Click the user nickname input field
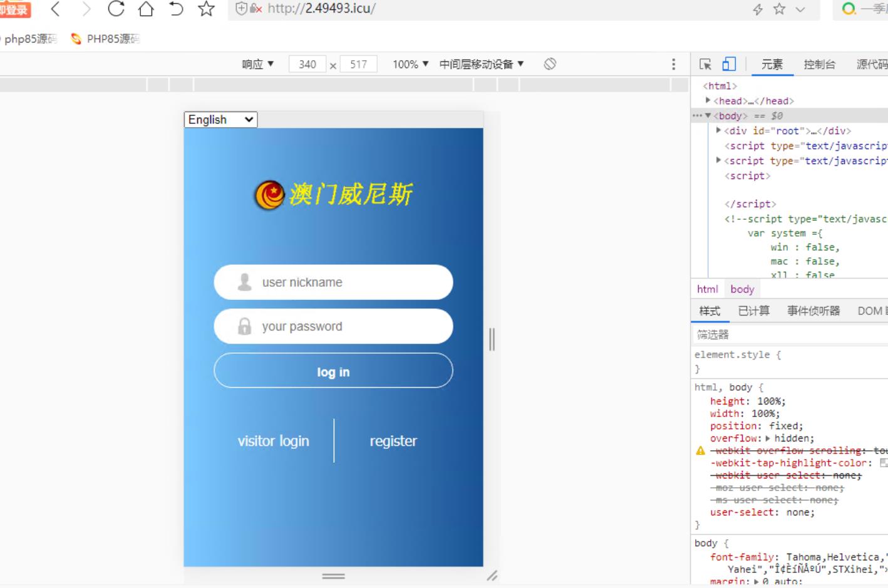The image size is (888, 588). pyautogui.click(x=333, y=282)
